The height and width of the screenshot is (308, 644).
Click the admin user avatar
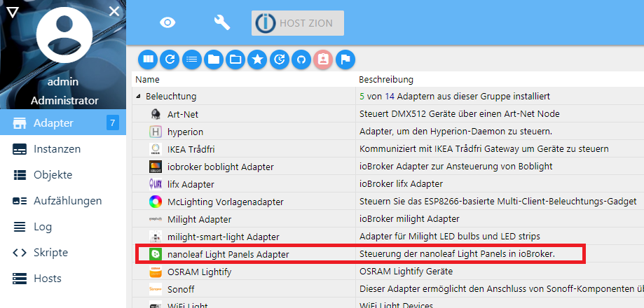pyautogui.click(x=64, y=35)
